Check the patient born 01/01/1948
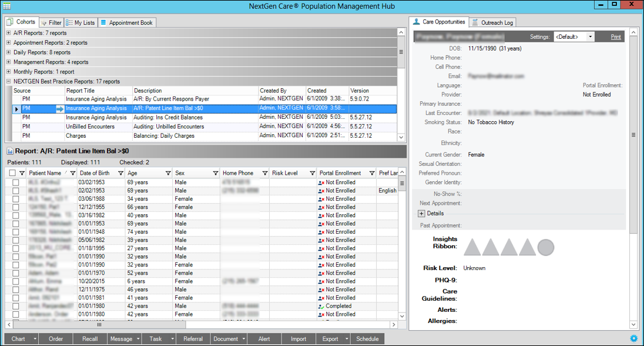 16,232
